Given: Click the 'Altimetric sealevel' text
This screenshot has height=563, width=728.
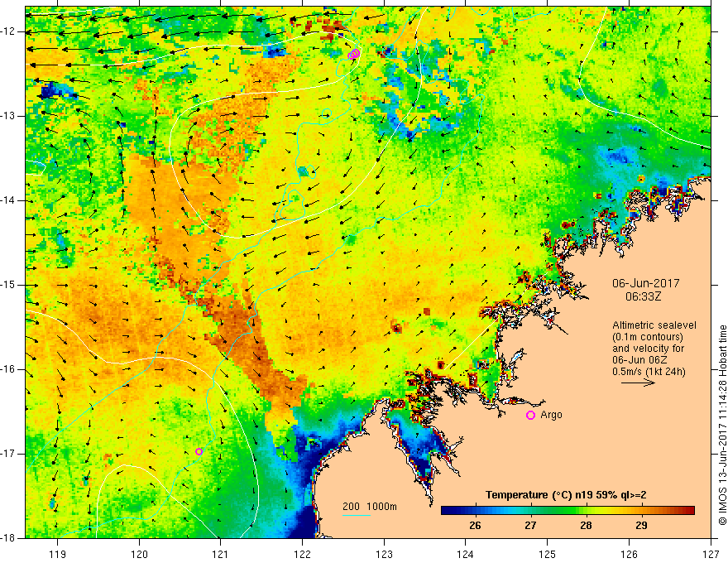Looking at the screenshot, I should (654, 325).
